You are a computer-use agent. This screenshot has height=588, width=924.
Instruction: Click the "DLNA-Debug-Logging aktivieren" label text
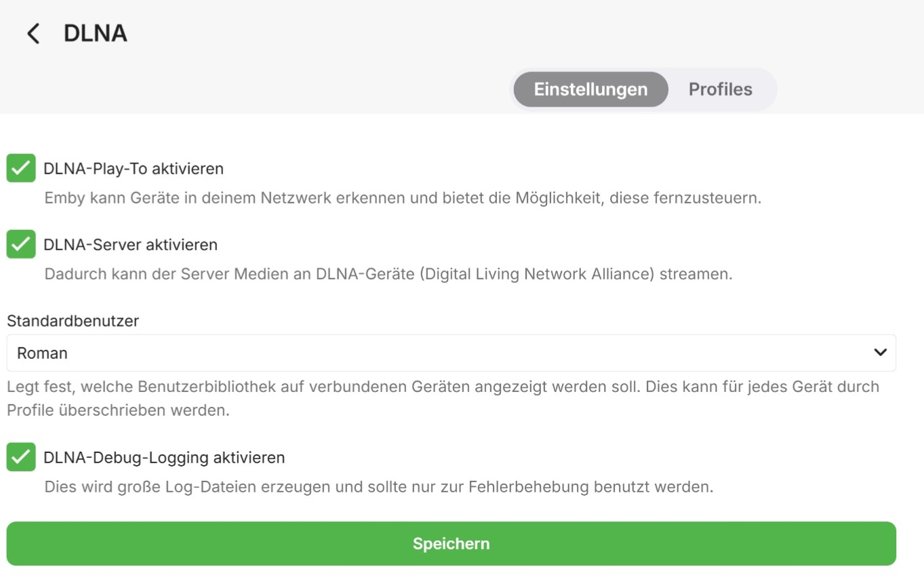click(164, 458)
